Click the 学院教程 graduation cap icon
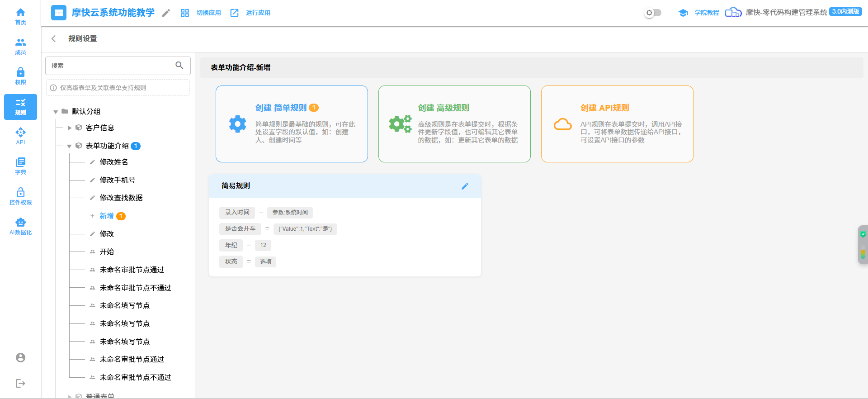Viewport: 868px width, 399px height. 683,13
